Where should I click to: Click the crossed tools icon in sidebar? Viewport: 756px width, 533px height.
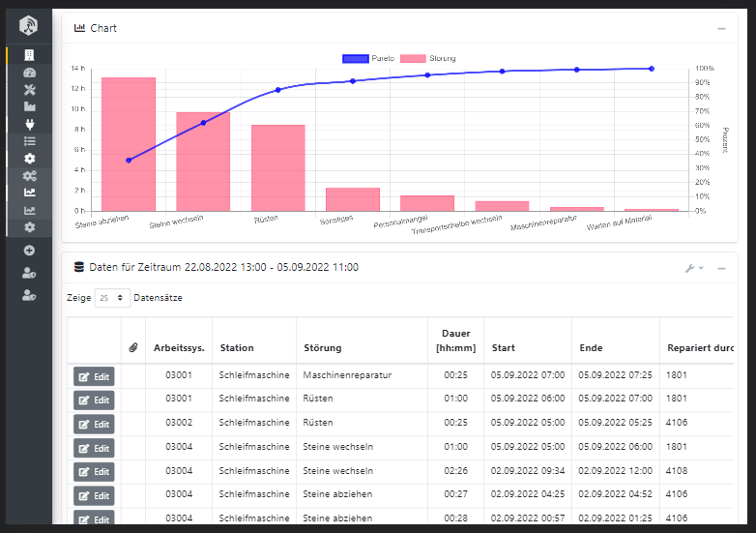(29, 90)
